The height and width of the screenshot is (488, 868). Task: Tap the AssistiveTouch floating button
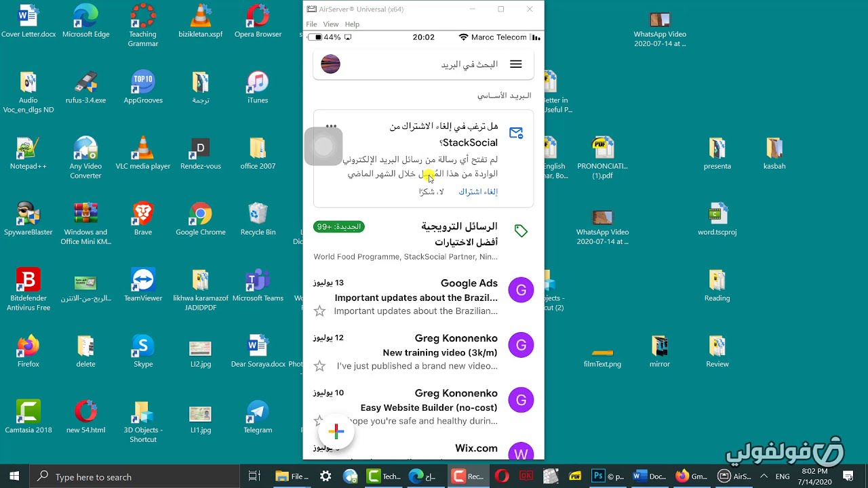coord(323,146)
